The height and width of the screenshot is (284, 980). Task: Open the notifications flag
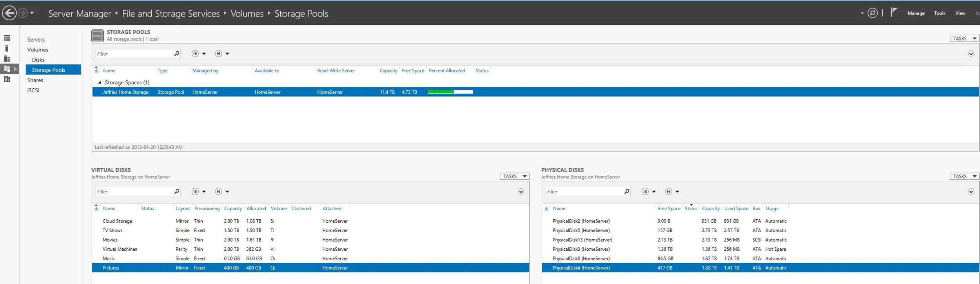click(894, 13)
